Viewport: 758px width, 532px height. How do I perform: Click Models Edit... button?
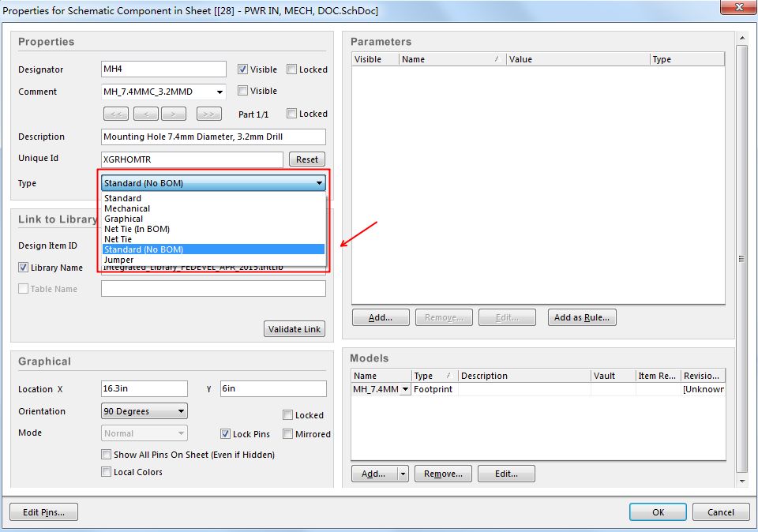tap(506, 474)
